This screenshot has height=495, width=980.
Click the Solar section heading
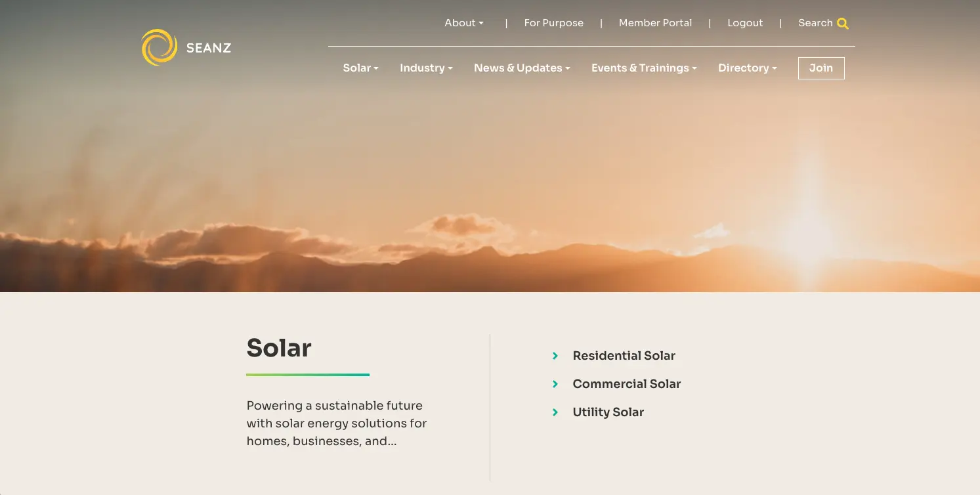(279, 348)
